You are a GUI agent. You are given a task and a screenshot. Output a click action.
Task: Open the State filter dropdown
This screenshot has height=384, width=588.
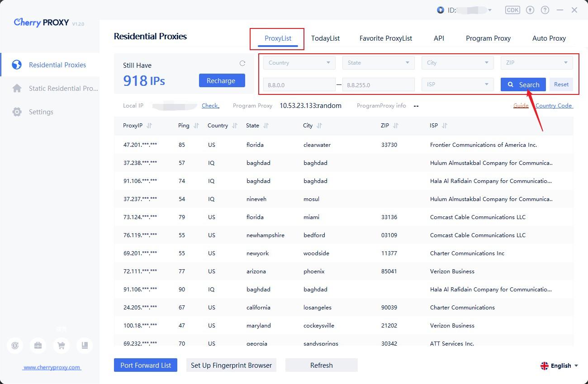click(x=378, y=63)
